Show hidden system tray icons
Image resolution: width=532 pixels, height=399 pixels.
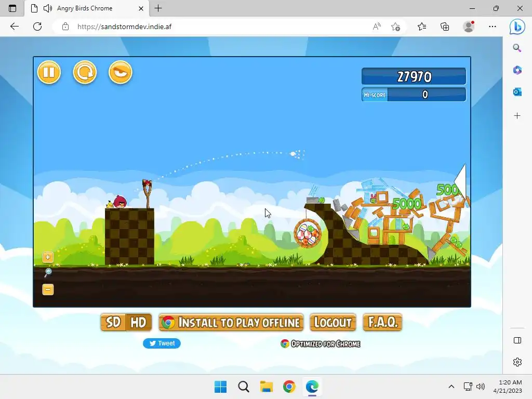click(451, 387)
